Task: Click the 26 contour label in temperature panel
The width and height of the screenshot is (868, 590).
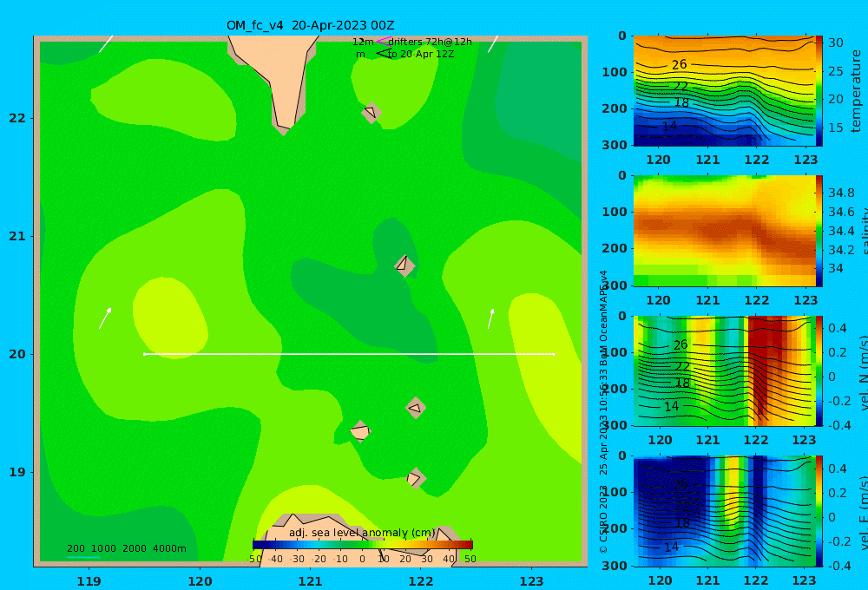Action: (680, 65)
